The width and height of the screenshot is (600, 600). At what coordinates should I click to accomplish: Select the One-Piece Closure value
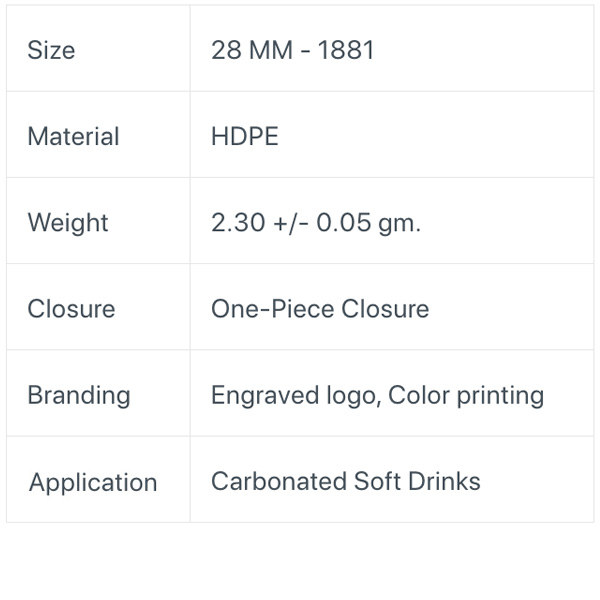coord(320,309)
